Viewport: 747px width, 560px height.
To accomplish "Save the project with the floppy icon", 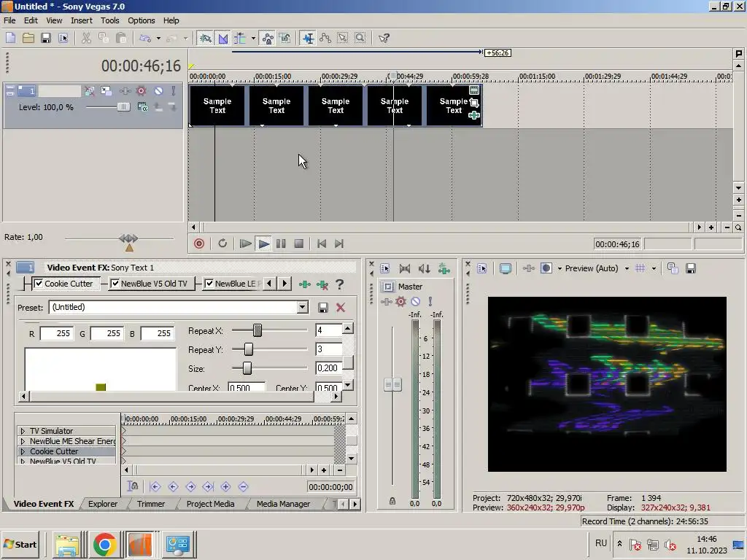I will (x=46, y=38).
